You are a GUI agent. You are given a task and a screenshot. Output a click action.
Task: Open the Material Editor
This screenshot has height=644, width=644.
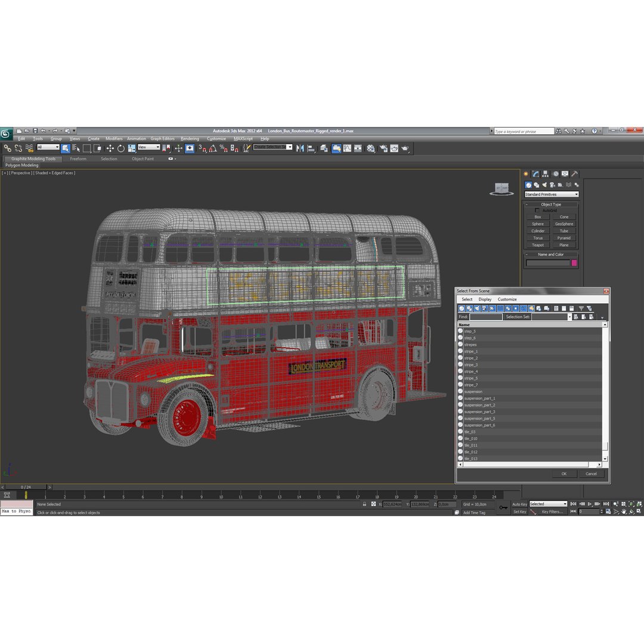pyautogui.click(x=371, y=148)
